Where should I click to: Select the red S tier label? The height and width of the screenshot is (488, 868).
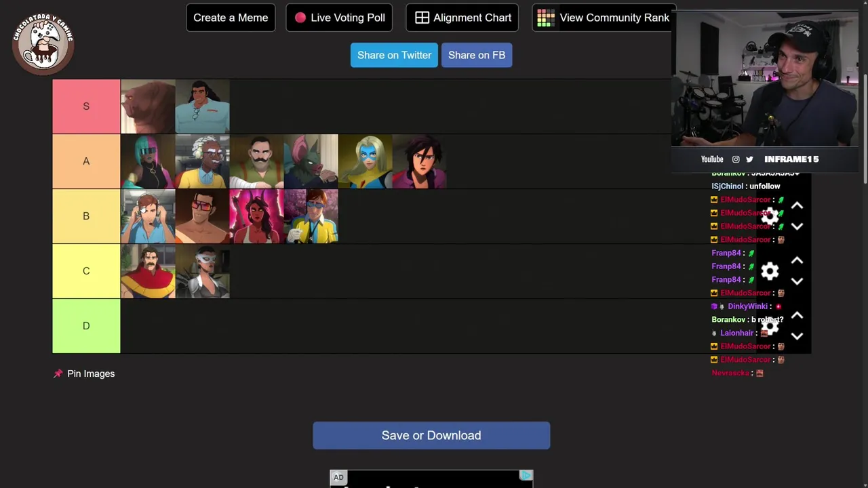pyautogui.click(x=86, y=106)
